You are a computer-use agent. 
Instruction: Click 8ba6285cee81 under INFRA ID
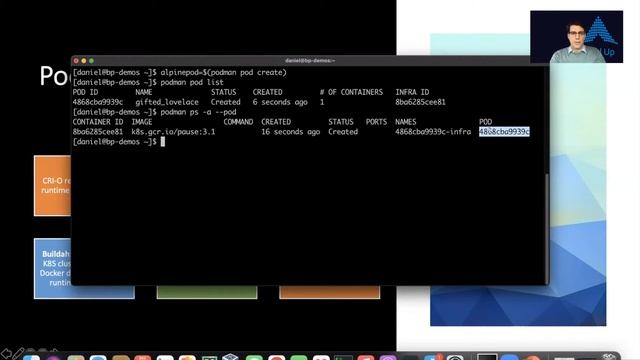[420, 102]
